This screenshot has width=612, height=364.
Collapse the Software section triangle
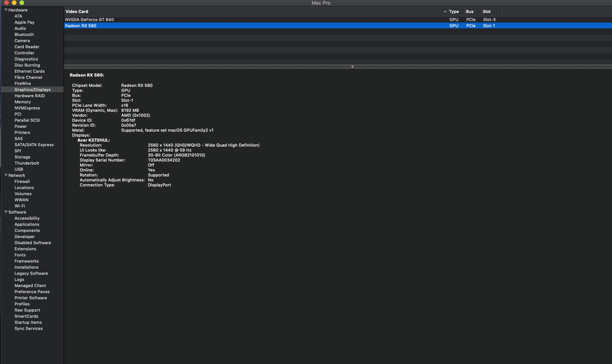coord(6,212)
